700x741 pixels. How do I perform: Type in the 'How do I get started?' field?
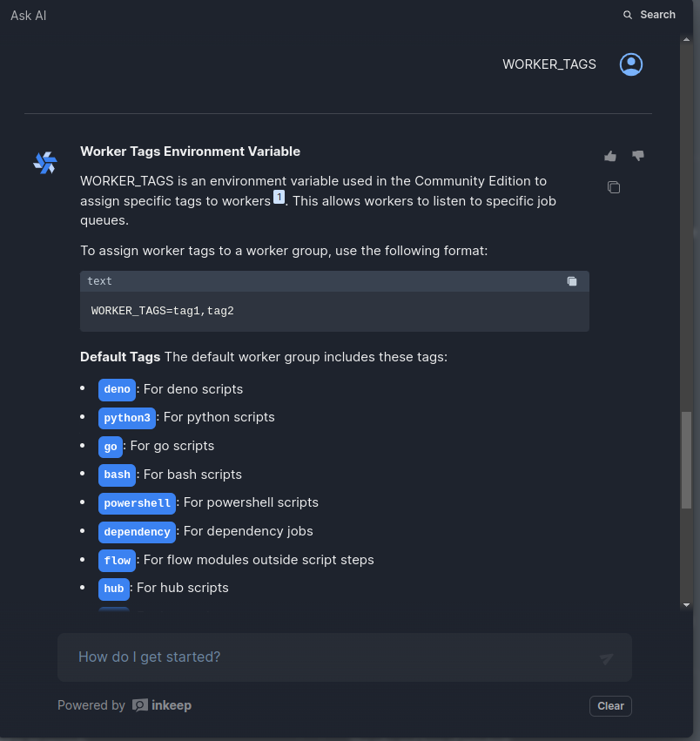(331, 657)
